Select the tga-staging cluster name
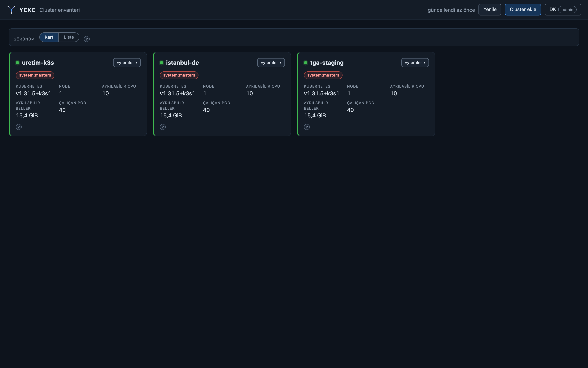This screenshot has height=368, width=588. (x=327, y=63)
